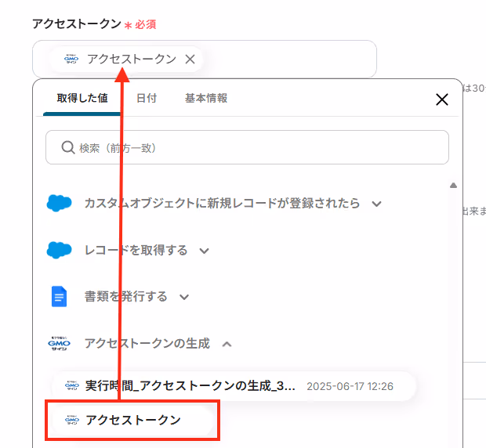Screen dimensions: 486x448
Task: Click GMO icon in the 実行時間 value row
Action: (x=72, y=386)
